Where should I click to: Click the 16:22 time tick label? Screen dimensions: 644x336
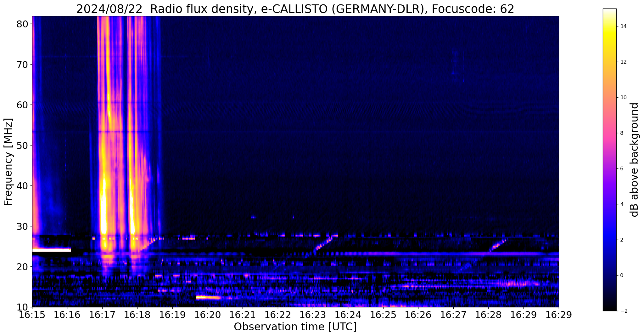278,315
